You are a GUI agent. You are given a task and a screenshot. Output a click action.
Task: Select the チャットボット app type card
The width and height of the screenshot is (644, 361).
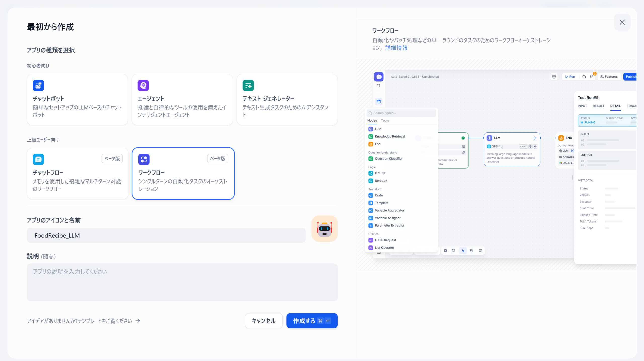click(77, 100)
